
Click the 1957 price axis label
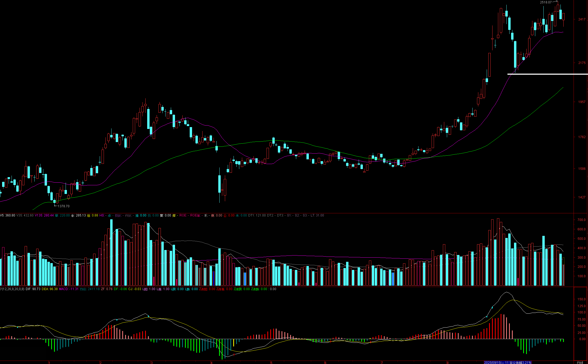pyautogui.click(x=582, y=102)
